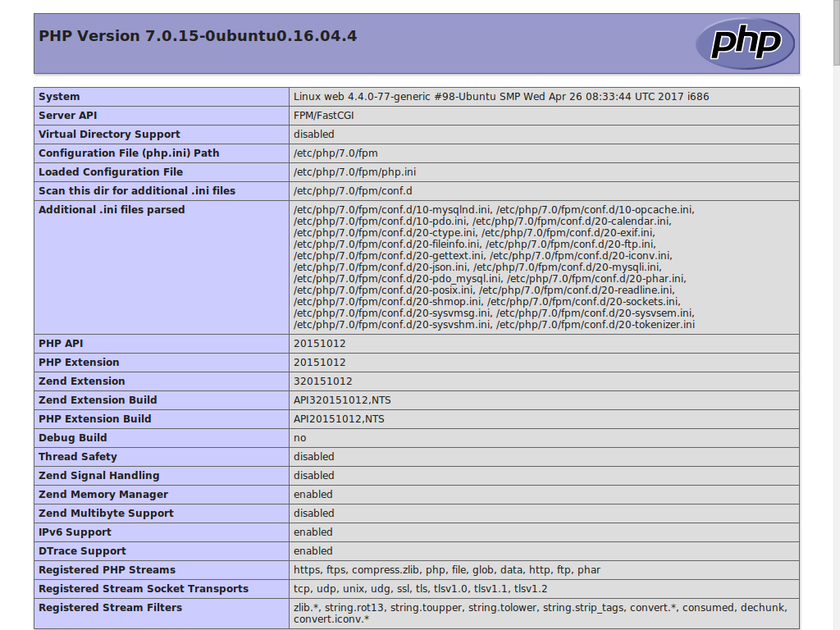Click Scan this dir for additional .ini files

click(137, 190)
